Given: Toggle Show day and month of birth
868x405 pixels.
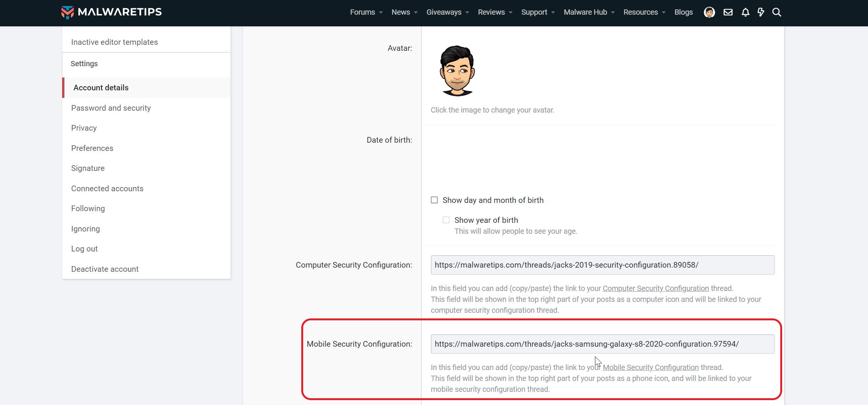Looking at the screenshot, I should pyautogui.click(x=435, y=200).
